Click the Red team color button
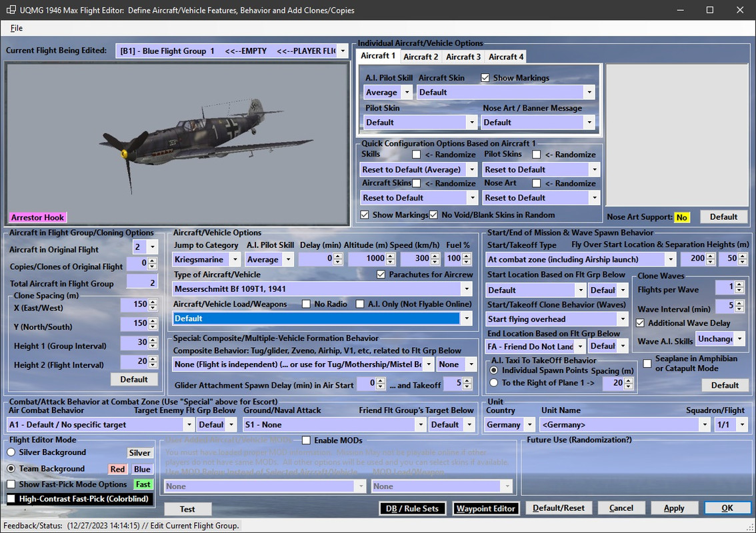Viewport: 756px width, 533px height. pyautogui.click(x=117, y=469)
